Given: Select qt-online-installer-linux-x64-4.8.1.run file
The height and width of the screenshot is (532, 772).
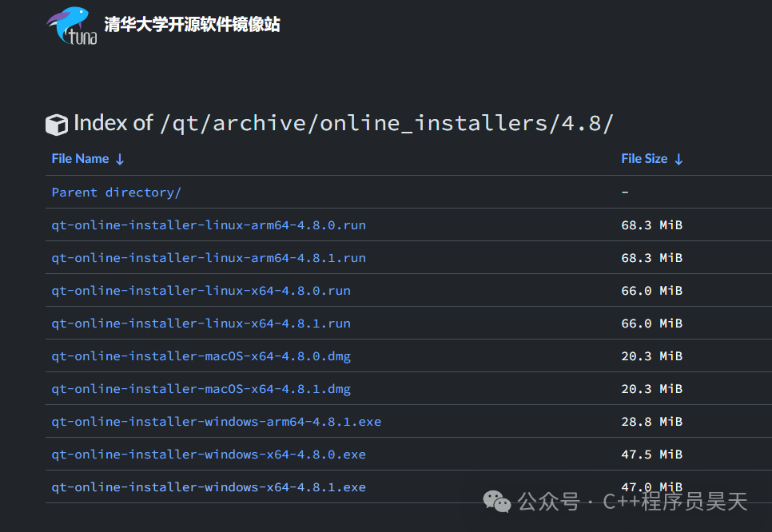Looking at the screenshot, I should (201, 324).
